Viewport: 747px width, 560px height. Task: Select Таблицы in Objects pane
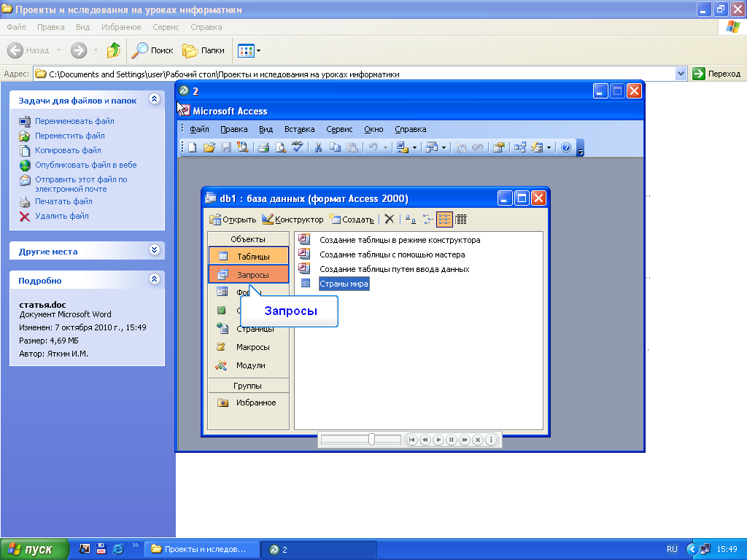(x=249, y=256)
